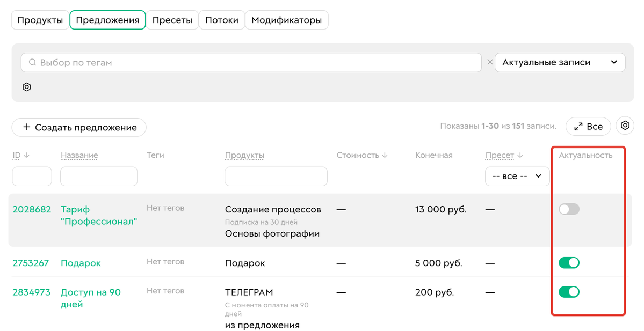Click 'Нет тегов' in the Подарок row

(165, 262)
